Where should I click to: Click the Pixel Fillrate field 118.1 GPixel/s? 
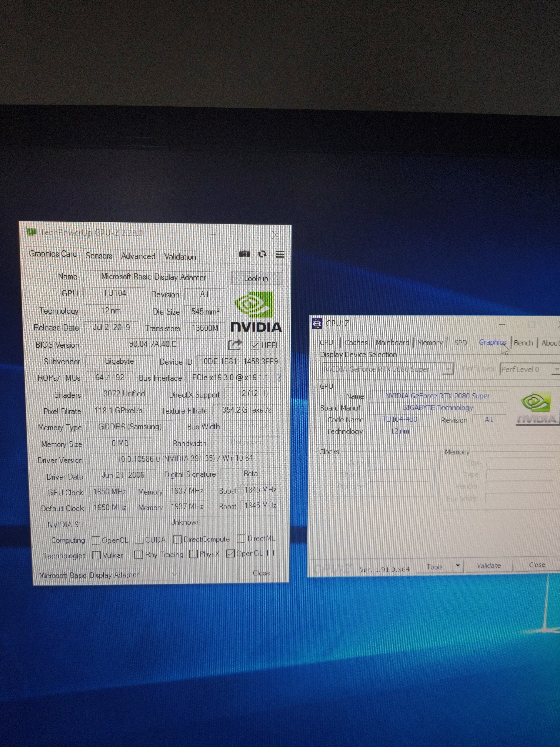coord(118,410)
